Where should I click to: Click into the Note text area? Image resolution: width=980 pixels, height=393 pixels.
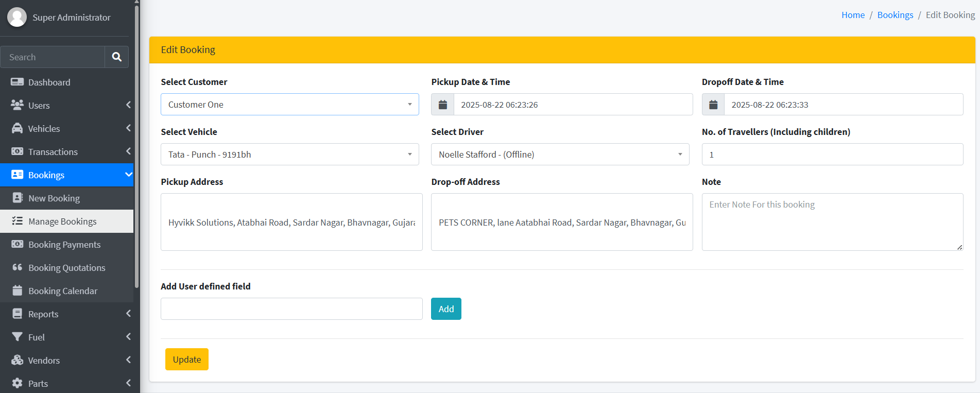(x=832, y=222)
